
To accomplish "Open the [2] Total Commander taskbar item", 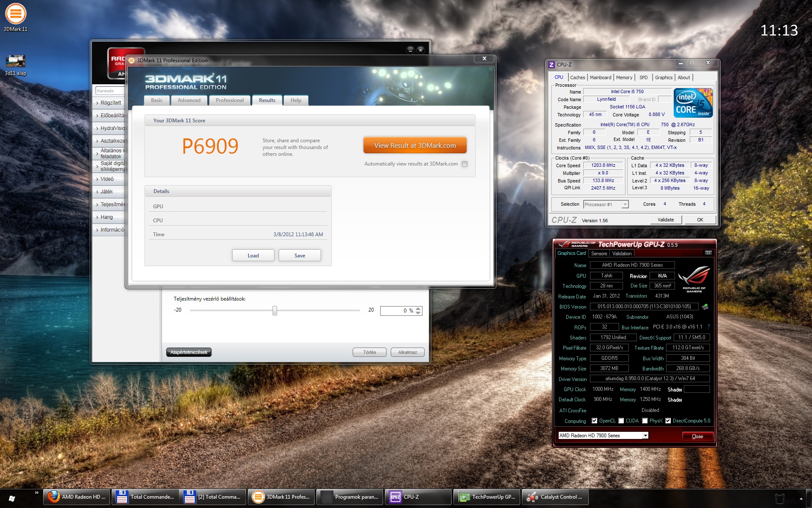I will pos(213,497).
